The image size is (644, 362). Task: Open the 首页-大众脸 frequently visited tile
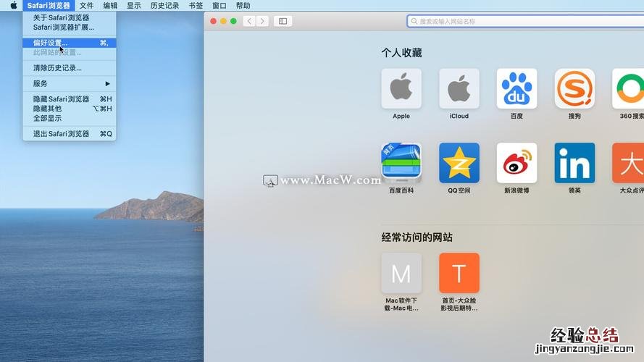tap(459, 273)
